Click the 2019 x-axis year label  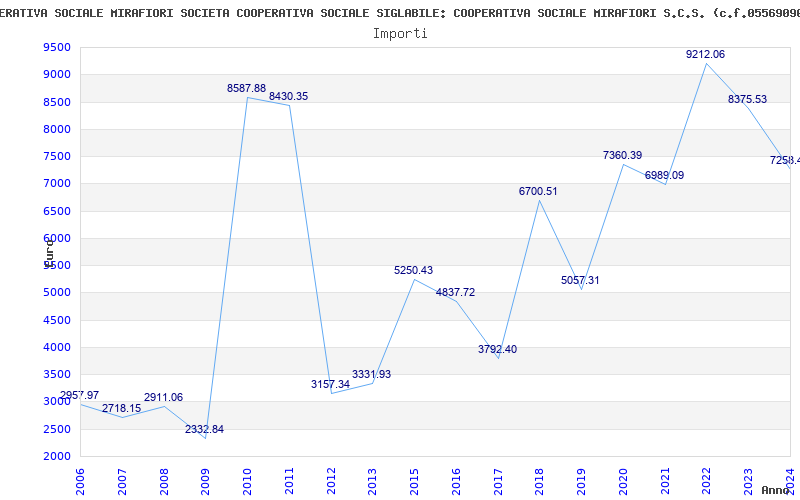click(x=582, y=482)
